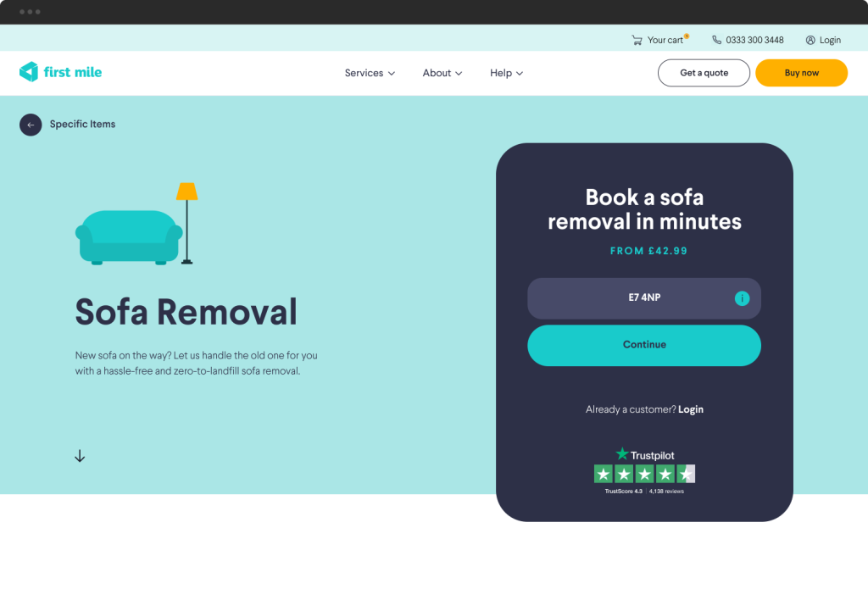Click the back arrow circle icon
868x589 pixels.
coord(31,125)
